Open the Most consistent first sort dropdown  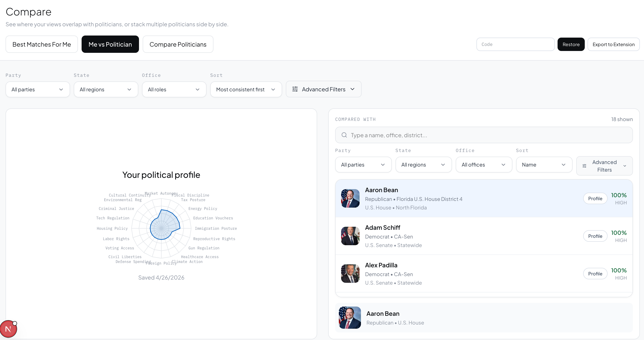(x=246, y=89)
